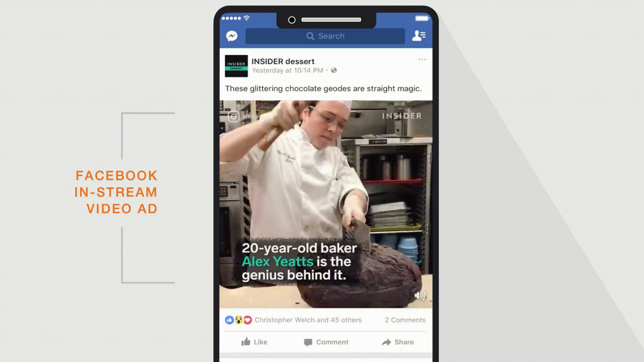Screen dimensions: 644x362
Task: Click the post caption about chocolate geodes
Action: (323, 88)
